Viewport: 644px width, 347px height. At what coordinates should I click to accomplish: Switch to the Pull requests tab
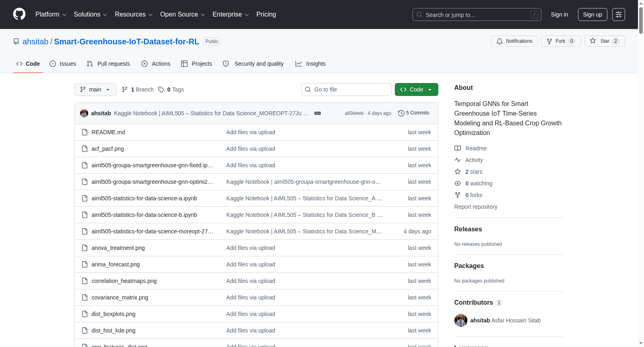pyautogui.click(x=108, y=64)
